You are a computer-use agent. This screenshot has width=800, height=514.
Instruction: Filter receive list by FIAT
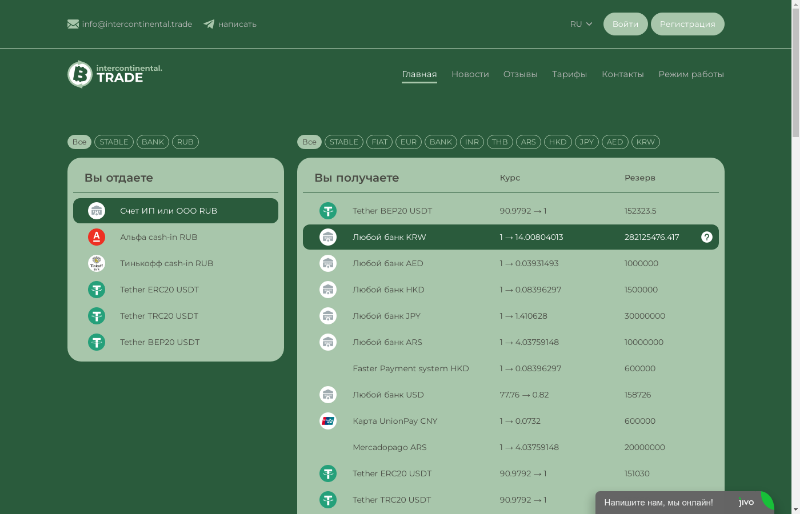point(380,142)
